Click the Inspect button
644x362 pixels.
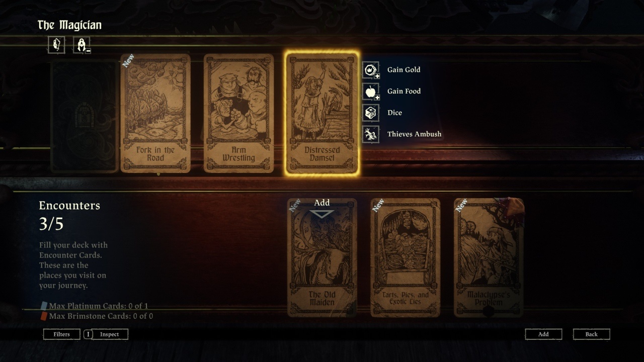click(110, 334)
